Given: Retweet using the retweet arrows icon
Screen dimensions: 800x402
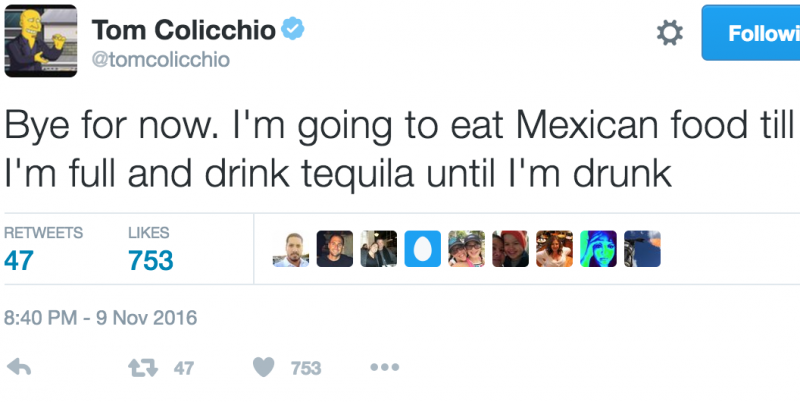Looking at the screenshot, I should (143, 367).
